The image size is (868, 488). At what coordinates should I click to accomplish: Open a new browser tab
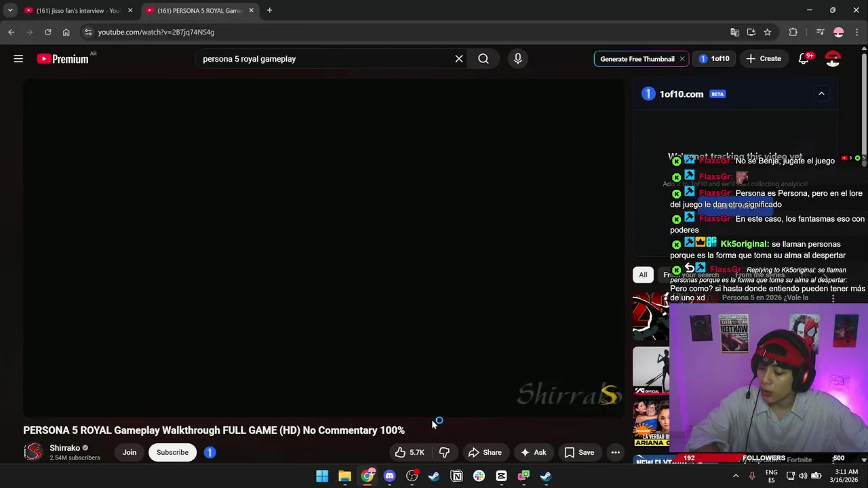tap(269, 11)
